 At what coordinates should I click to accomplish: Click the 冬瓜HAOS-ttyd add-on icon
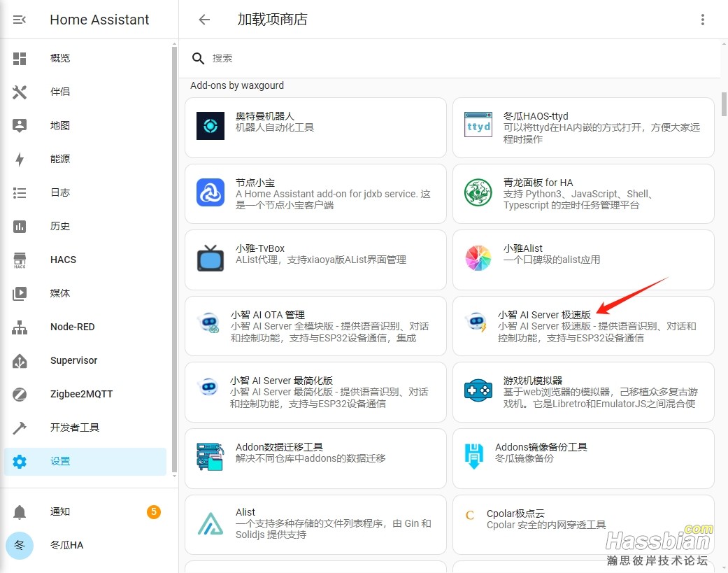click(478, 125)
